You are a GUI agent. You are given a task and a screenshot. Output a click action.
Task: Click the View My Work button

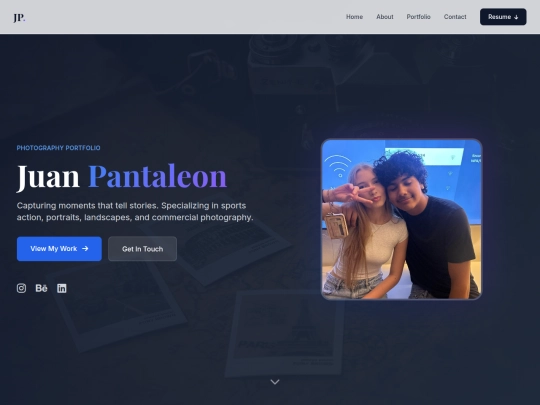point(59,249)
